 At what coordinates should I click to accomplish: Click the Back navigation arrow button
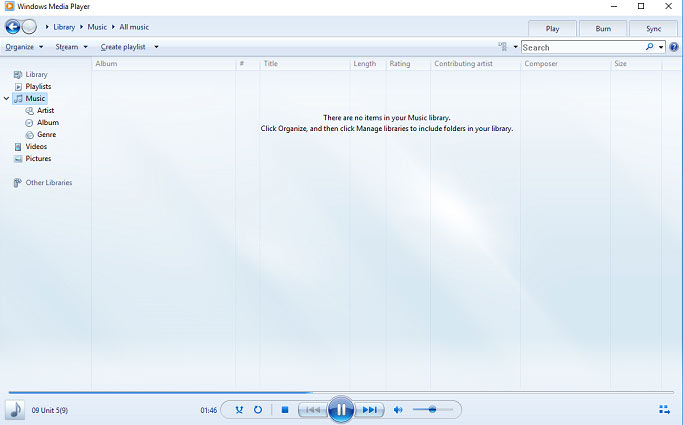pos(13,27)
